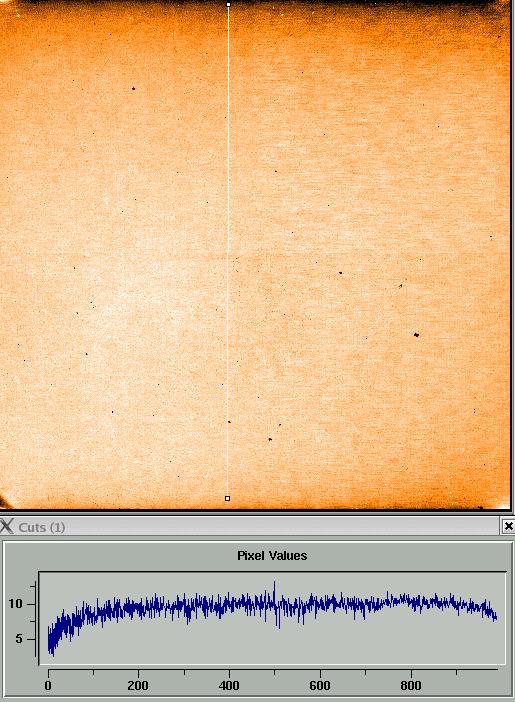The image size is (515, 702).
Task: Click the 600 label on the x-axis
Action: 320,685
